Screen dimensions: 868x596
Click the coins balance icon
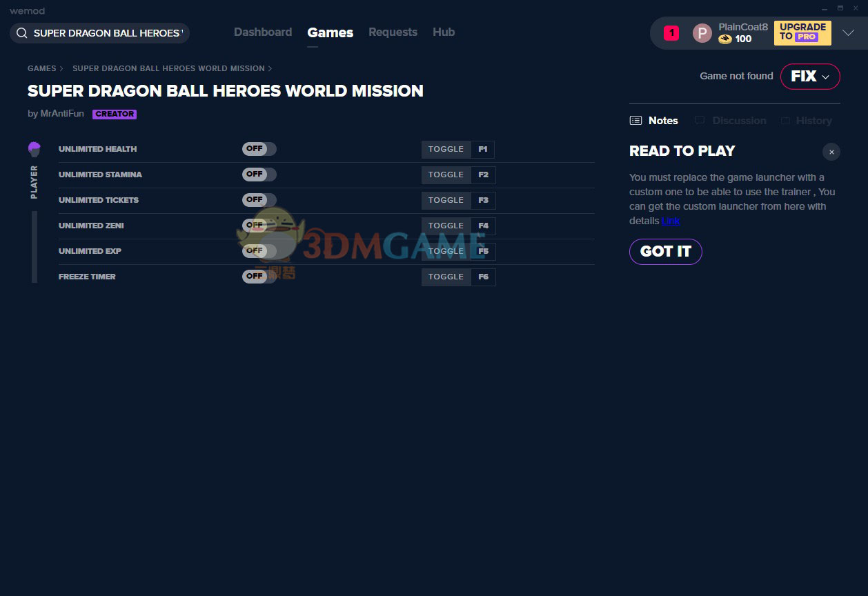pyautogui.click(x=724, y=39)
